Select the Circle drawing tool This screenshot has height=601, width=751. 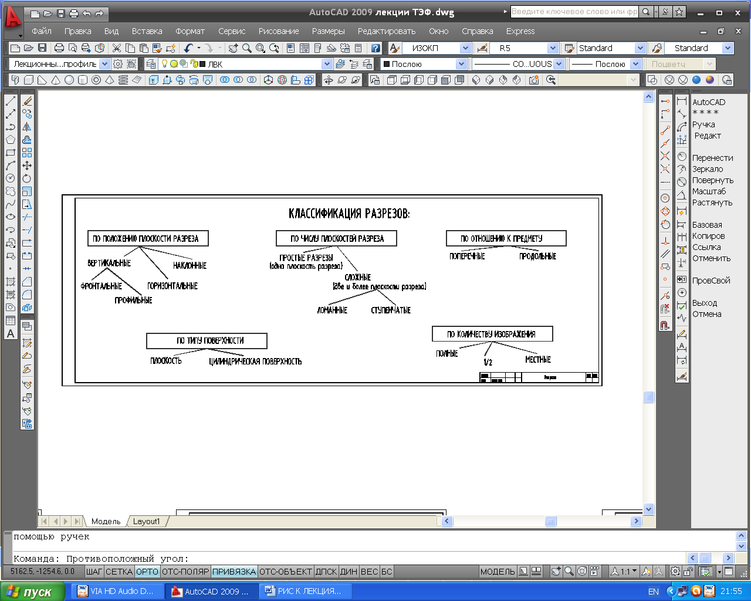(x=10, y=179)
